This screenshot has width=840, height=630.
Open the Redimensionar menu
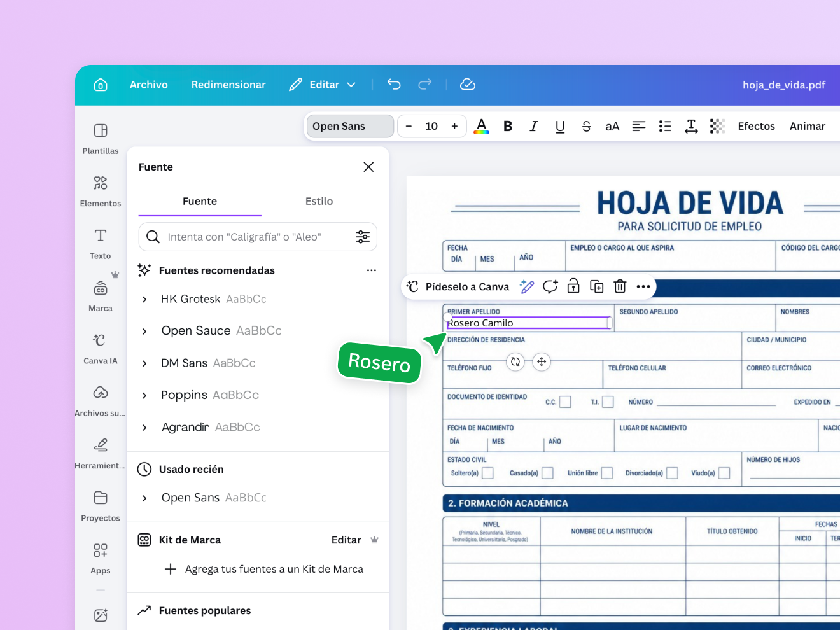click(228, 85)
